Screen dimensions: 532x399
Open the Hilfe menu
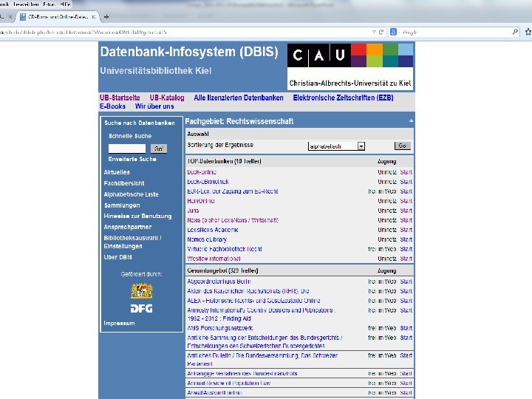point(65,4)
